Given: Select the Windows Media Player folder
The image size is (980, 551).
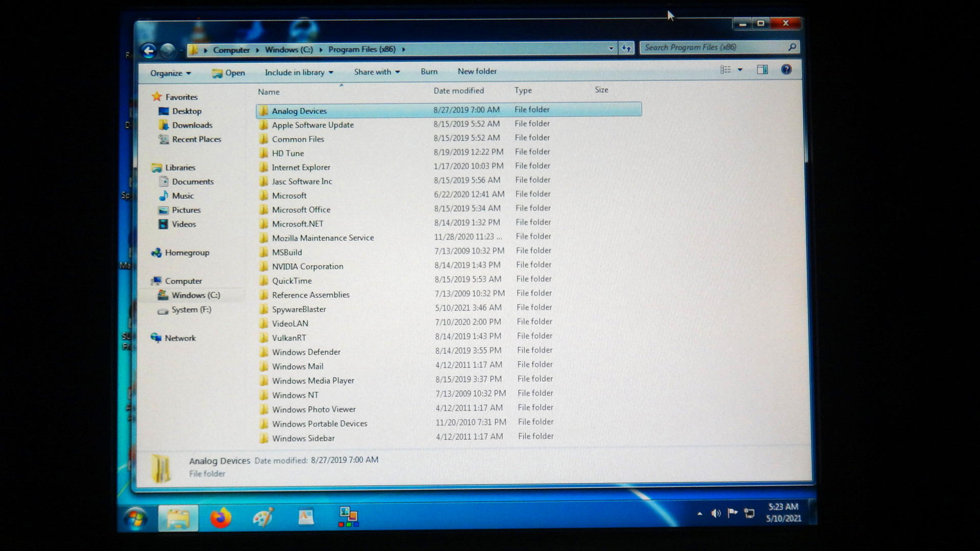Looking at the screenshot, I should (x=313, y=381).
